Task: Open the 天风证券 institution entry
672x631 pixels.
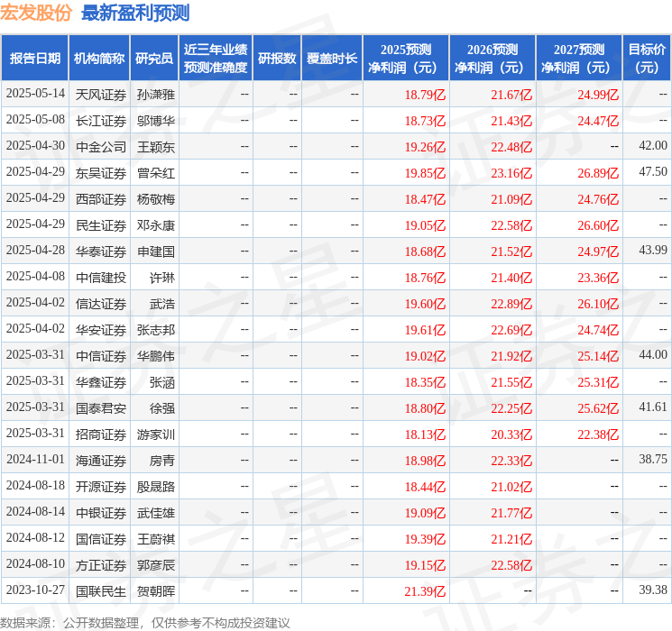Action: (x=100, y=94)
